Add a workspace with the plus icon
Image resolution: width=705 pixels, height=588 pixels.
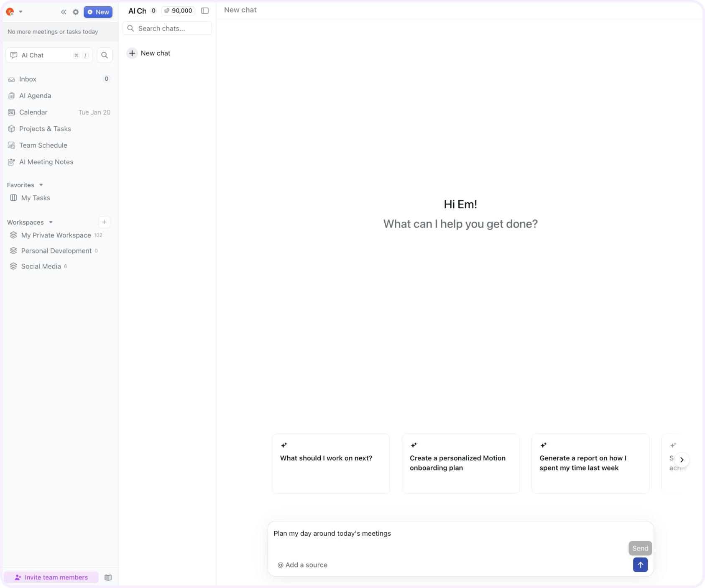click(105, 222)
